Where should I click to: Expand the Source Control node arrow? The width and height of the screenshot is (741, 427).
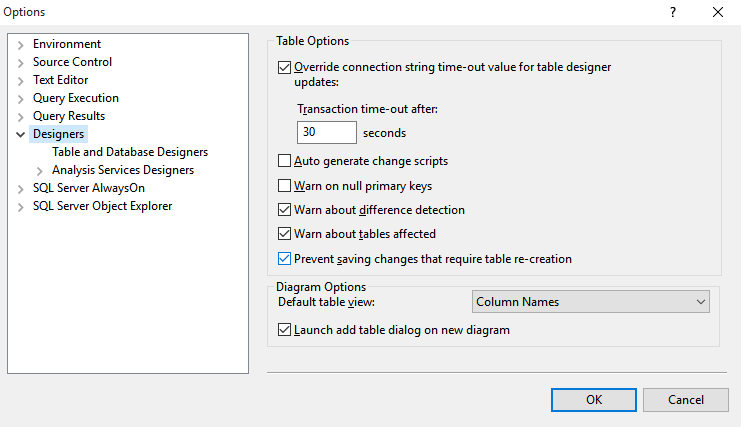pyautogui.click(x=20, y=63)
